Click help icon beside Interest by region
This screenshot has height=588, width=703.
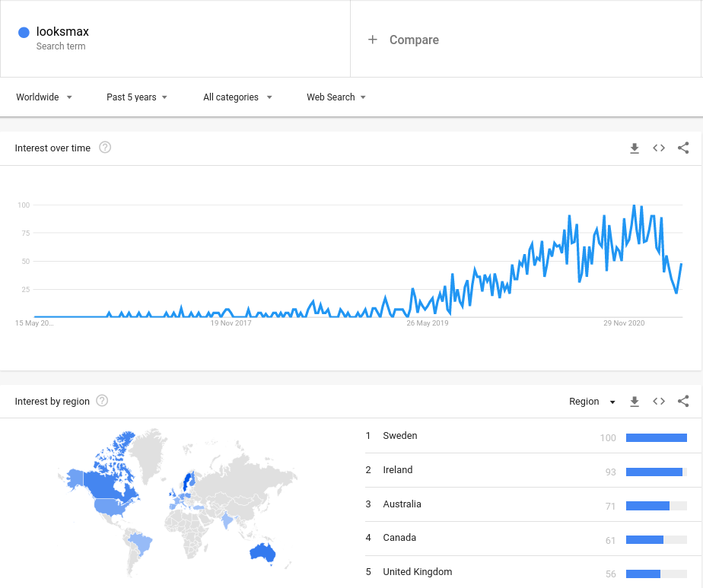(x=102, y=401)
